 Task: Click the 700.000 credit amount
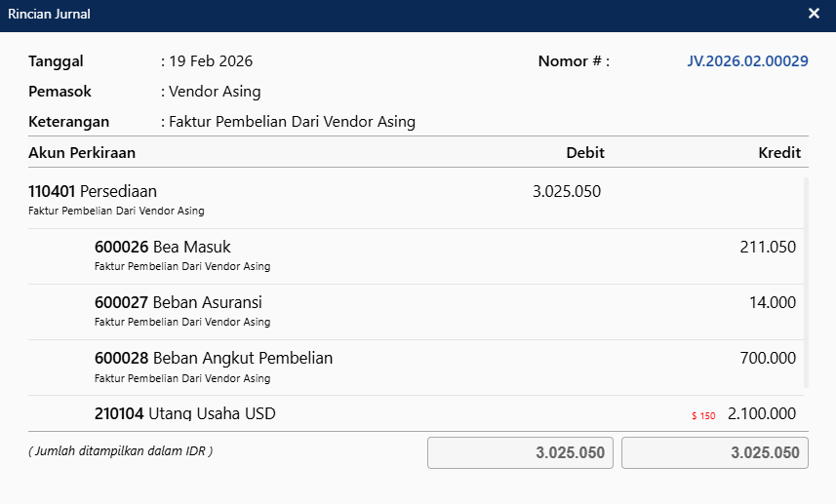768,359
